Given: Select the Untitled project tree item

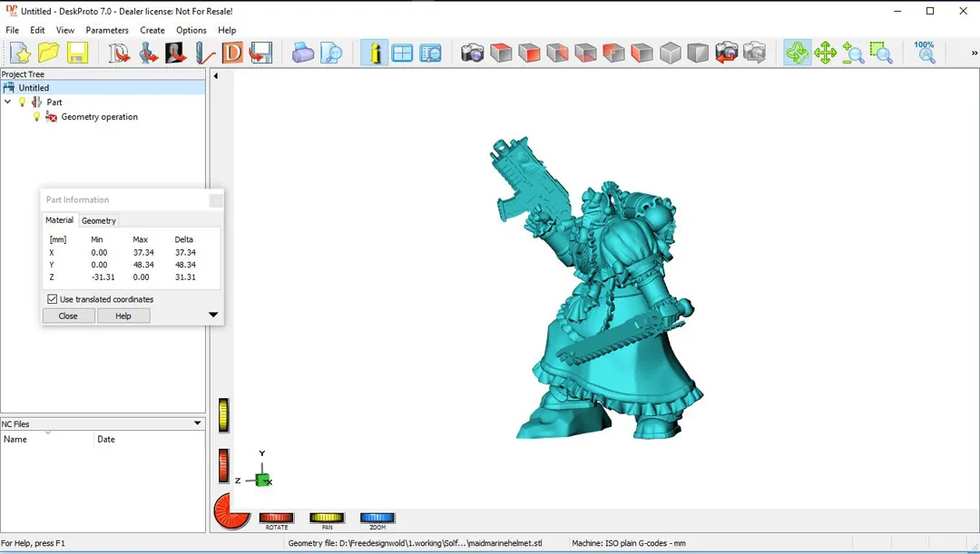Looking at the screenshot, I should point(34,87).
